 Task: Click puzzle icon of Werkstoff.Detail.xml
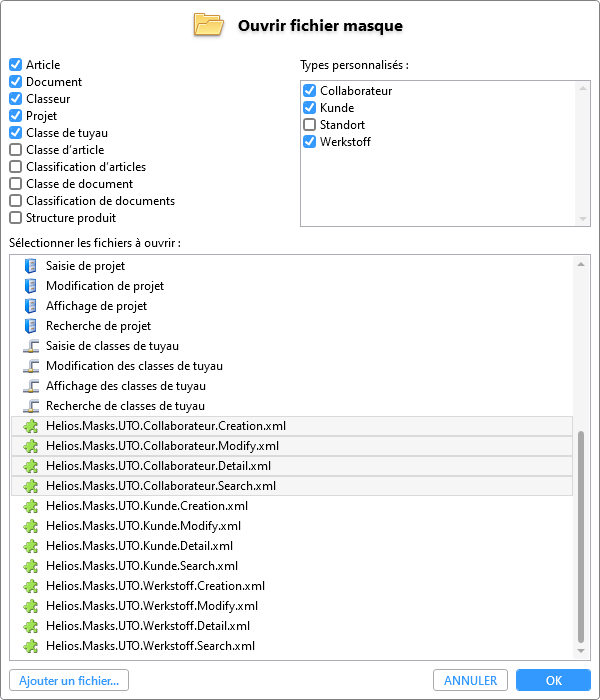point(31,626)
